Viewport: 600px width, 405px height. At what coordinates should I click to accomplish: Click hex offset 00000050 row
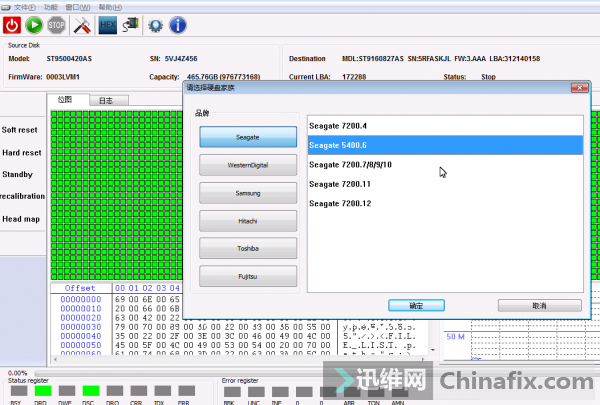(x=81, y=345)
